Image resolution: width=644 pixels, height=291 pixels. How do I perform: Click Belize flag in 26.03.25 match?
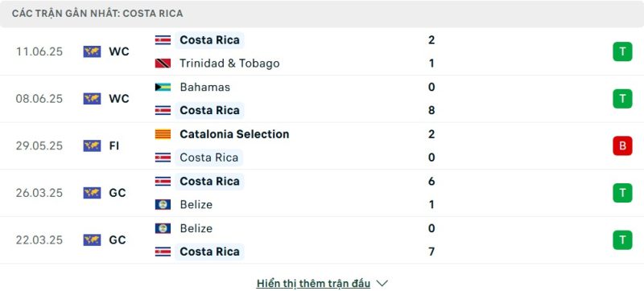coord(163,204)
